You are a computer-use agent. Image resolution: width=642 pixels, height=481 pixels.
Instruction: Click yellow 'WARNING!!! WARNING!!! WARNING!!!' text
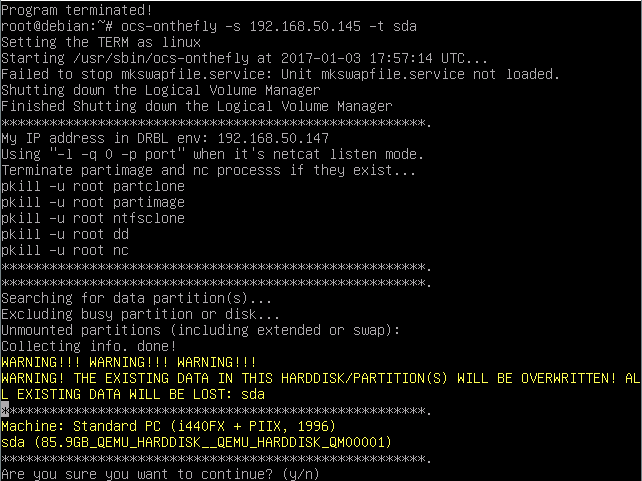129,362
